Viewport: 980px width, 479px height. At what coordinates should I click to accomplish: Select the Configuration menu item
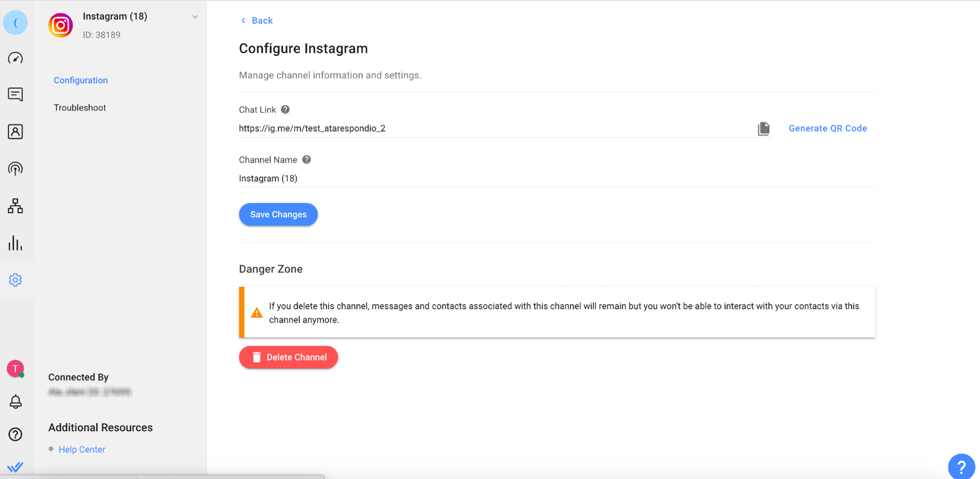coord(81,80)
